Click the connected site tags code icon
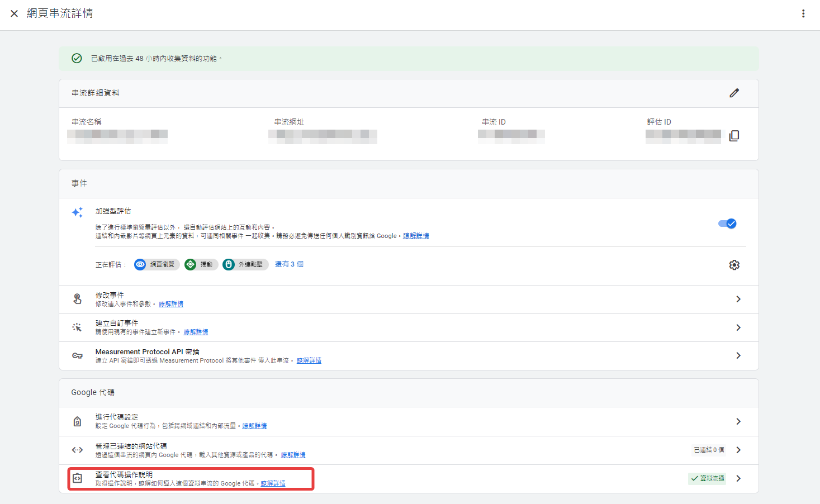The width and height of the screenshot is (820, 504). coord(78,450)
